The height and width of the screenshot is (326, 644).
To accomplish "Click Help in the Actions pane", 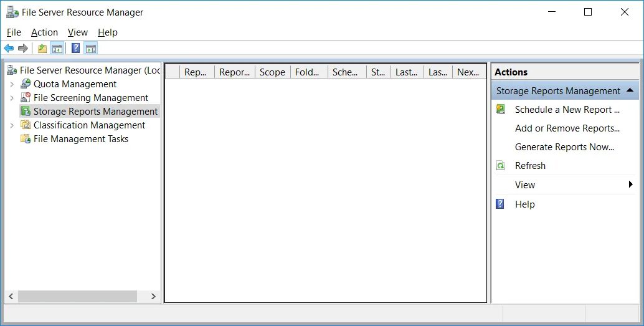I will tap(525, 204).
